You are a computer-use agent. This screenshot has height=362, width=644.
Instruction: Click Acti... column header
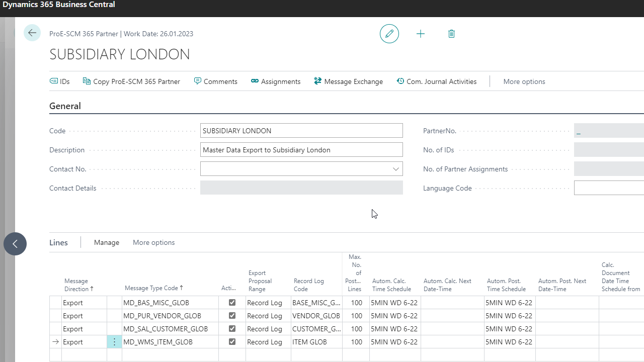click(228, 288)
